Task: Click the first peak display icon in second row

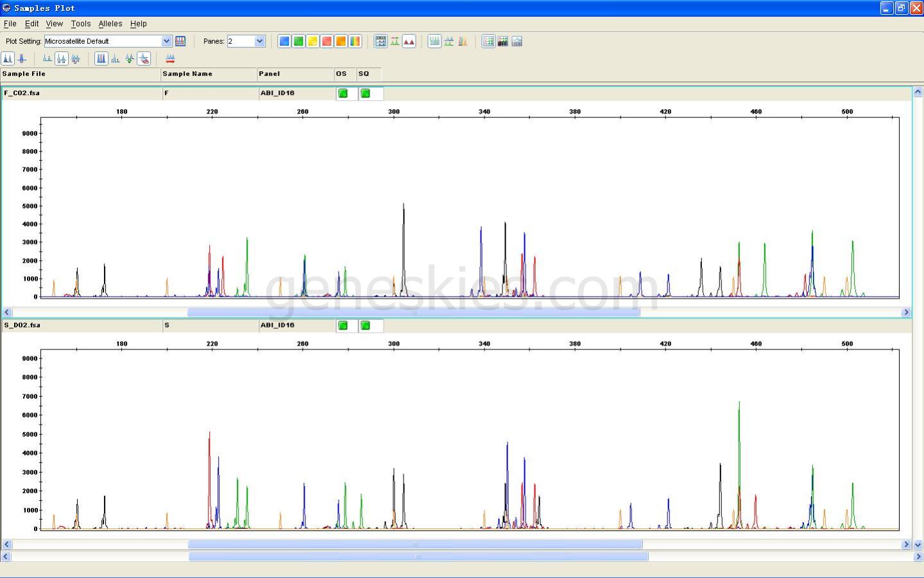Action: click(8, 59)
